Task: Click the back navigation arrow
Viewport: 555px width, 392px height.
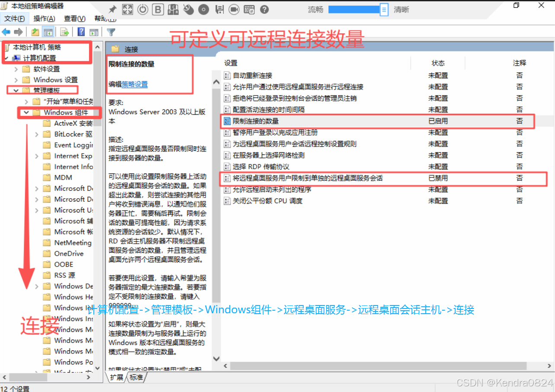Action: point(6,32)
